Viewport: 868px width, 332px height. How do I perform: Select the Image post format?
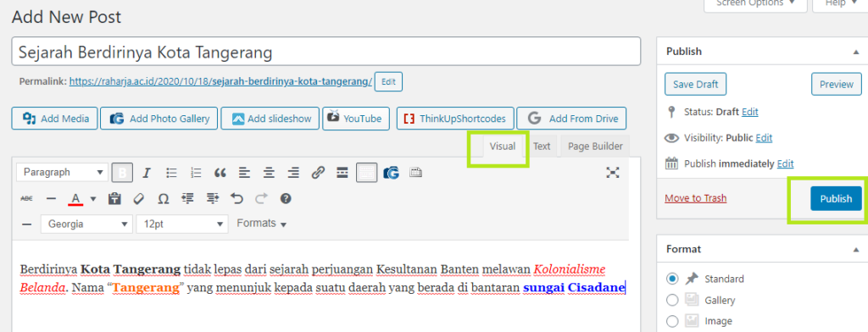(672, 321)
